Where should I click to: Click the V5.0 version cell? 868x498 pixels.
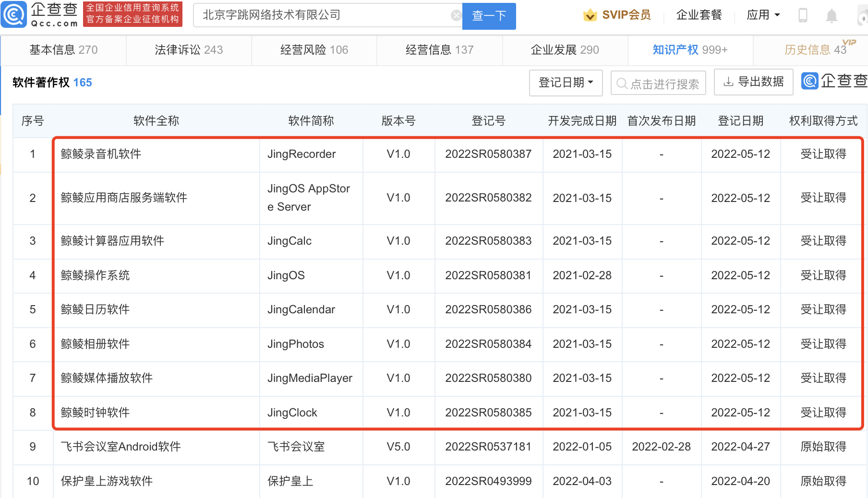coord(398,447)
